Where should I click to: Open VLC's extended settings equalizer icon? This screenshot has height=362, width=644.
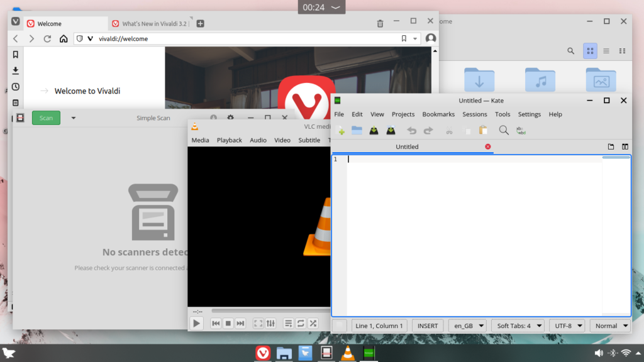click(270, 323)
